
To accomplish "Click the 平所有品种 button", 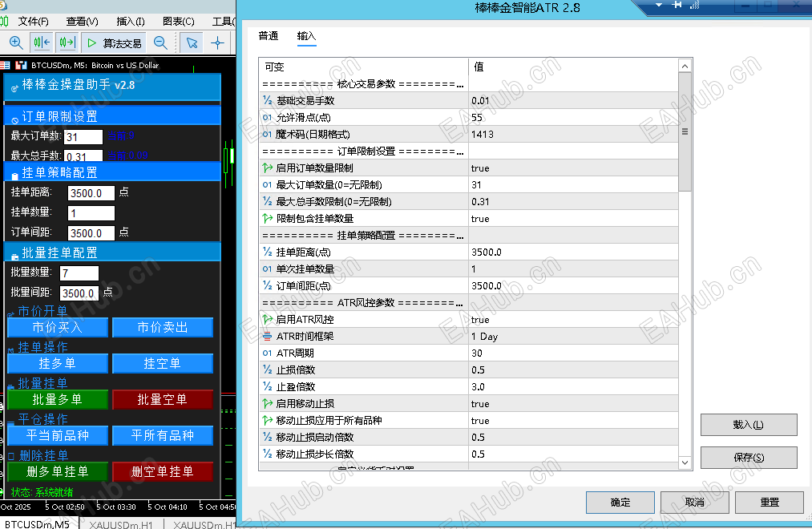I will pos(163,435).
